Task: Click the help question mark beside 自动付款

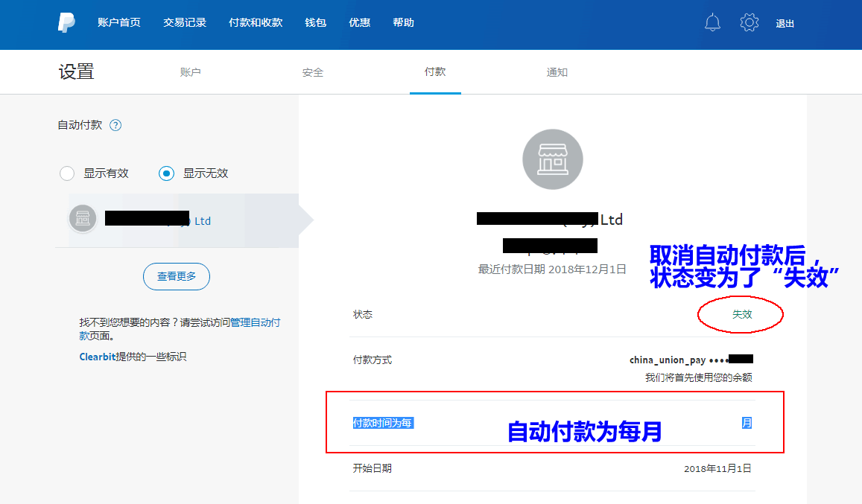Action: click(x=115, y=125)
